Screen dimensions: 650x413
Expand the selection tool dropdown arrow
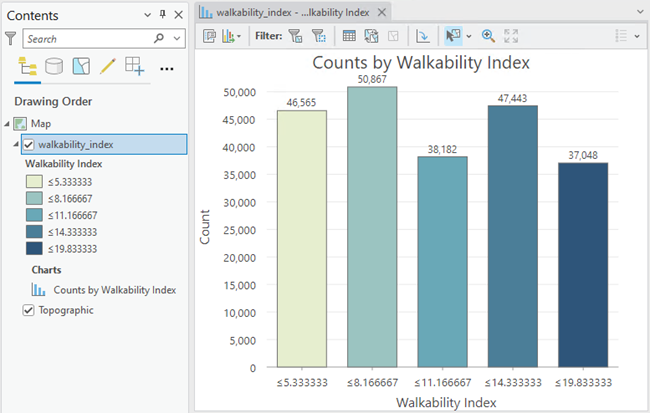(x=468, y=36)
